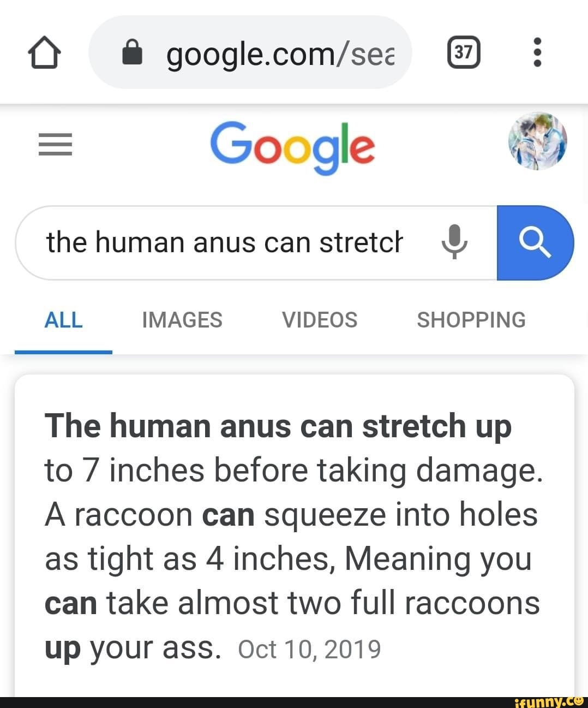Click the Google logo
Viewport: 588px width, 708px height.
(x=293, y=146)
